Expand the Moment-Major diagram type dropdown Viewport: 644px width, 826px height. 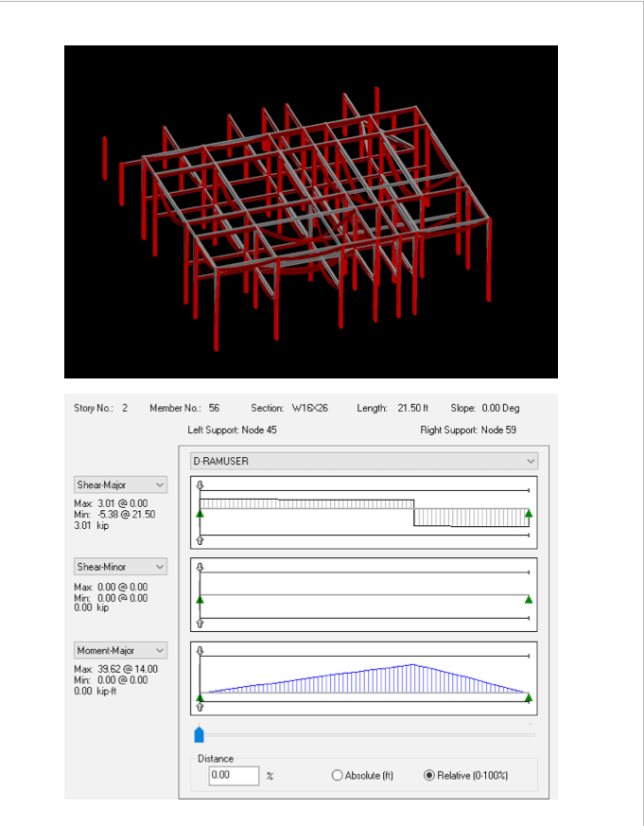120,650
